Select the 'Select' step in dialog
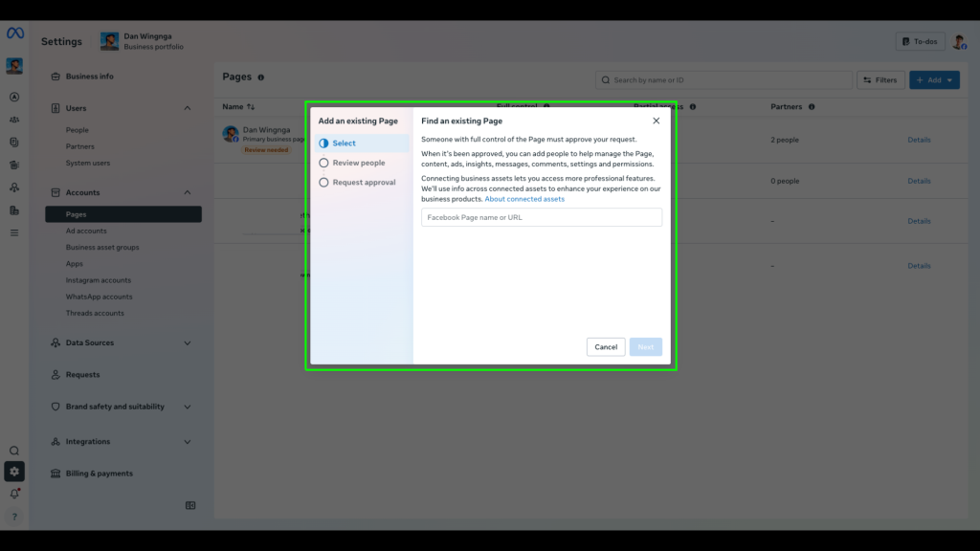The image size is (980, 551). [363, 143]
